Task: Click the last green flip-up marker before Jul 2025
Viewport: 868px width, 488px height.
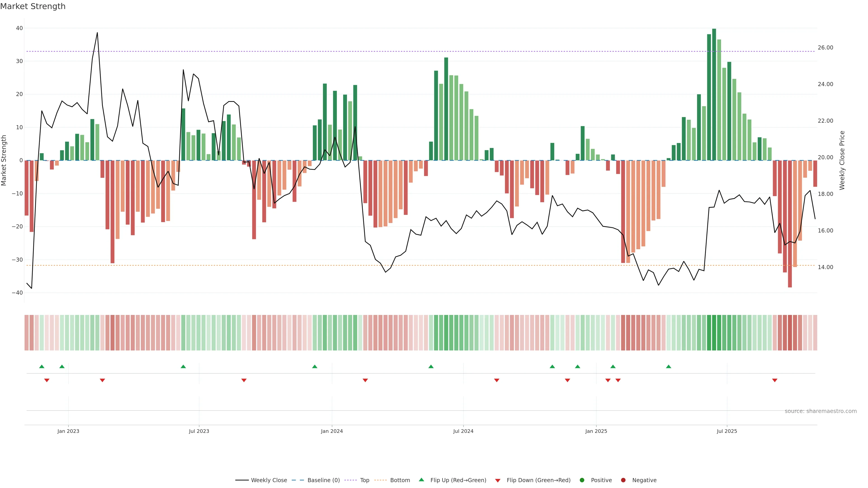Action: [669, 366]
